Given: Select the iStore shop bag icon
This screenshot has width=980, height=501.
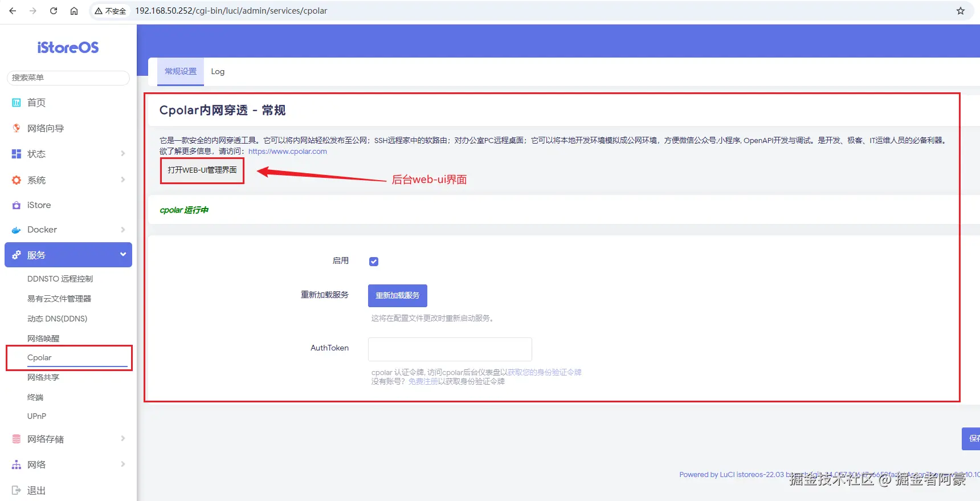Looking at the screenshot, I should coord(17,205).
